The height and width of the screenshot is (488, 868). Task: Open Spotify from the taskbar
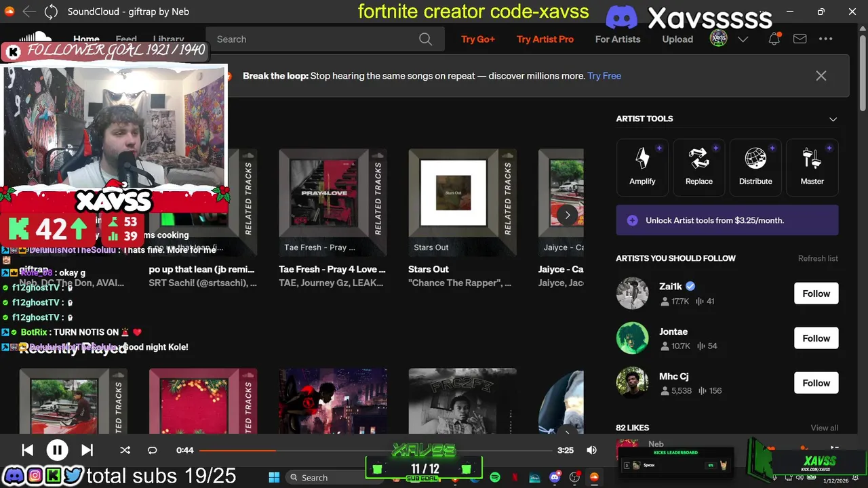click(495, 477)
